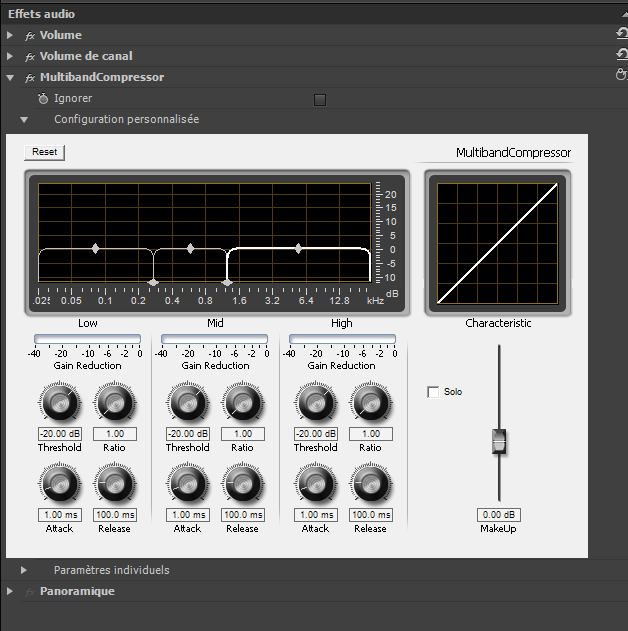628x631 pixels.
Task: Expand the Volume de canal effect
Action: click(10, 56)
